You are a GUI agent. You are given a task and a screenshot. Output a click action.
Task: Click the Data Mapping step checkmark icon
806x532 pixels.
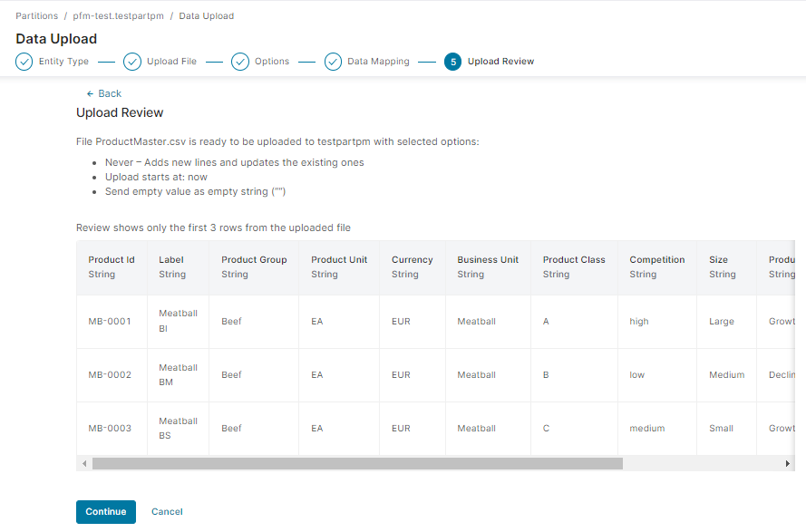[x=333, y=62]
